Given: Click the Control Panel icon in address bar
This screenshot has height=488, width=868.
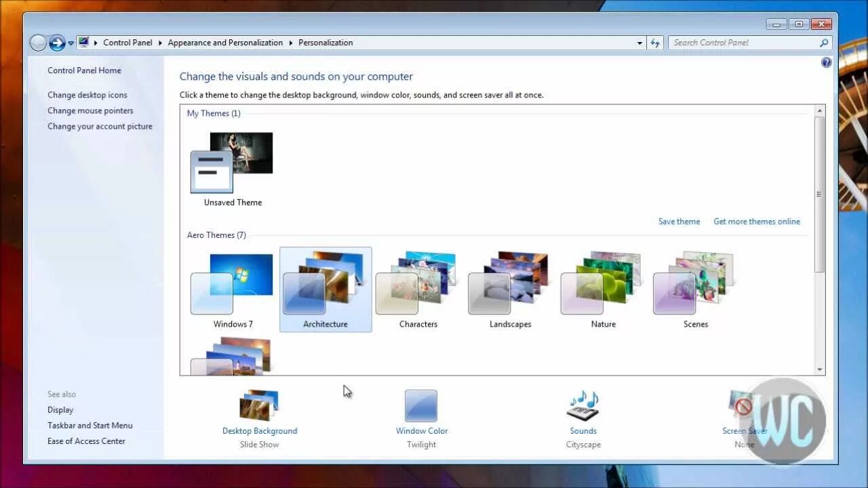Looking at the screenshot, I should [x=83, y=42].
